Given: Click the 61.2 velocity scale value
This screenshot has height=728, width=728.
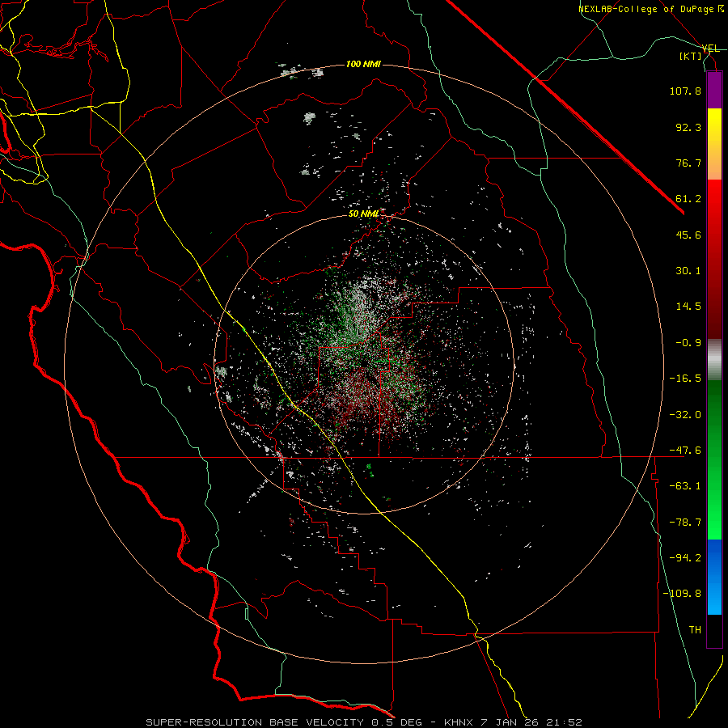Looking at the screenshot, I should coord(688,199).
